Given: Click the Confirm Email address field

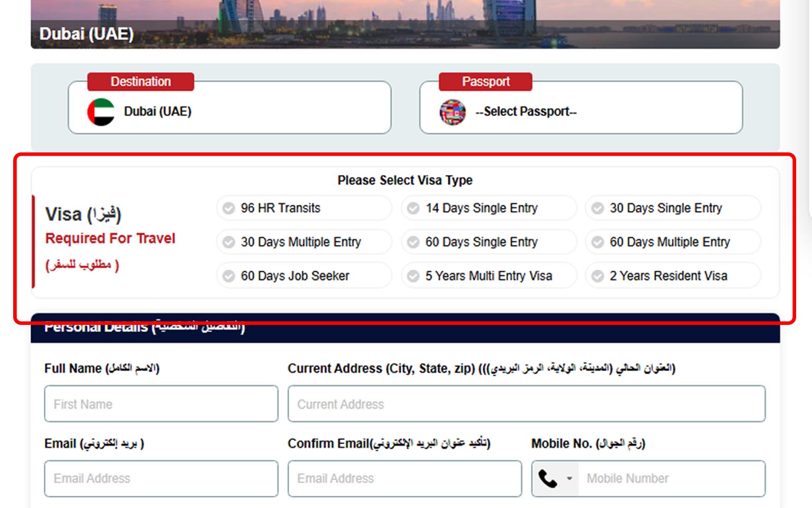Looking at the screenshot, I should click(x=404, y=479).
